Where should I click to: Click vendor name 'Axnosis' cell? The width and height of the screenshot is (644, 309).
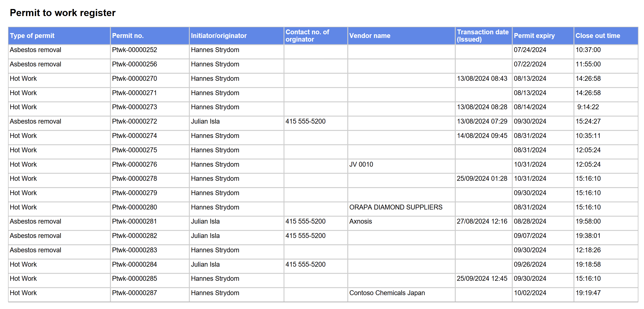360,221
